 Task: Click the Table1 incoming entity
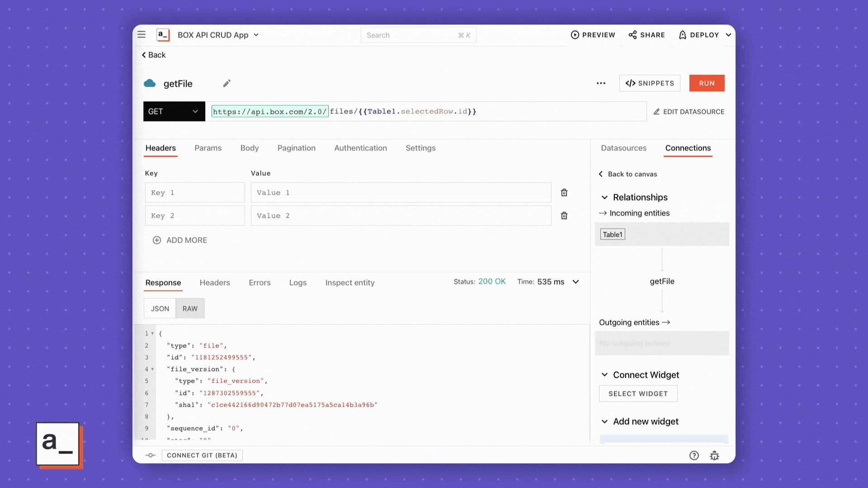(x=613, y=235)
